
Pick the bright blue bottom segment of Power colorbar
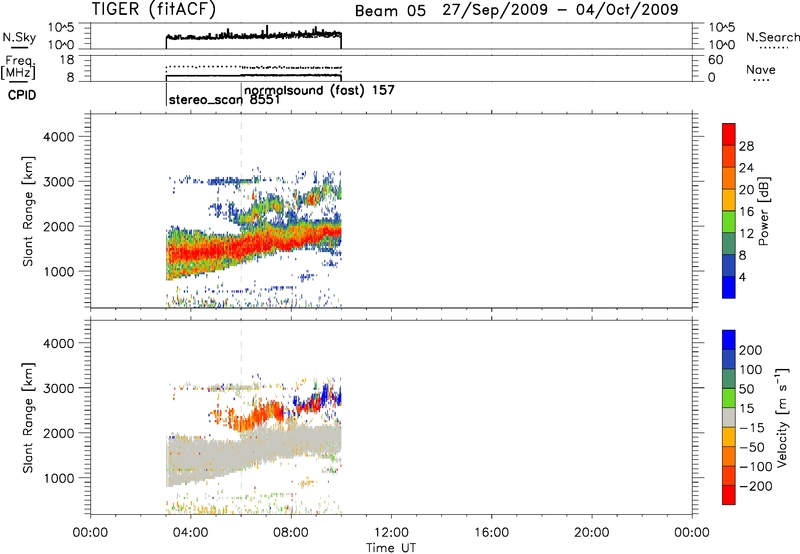coord(729,287)
